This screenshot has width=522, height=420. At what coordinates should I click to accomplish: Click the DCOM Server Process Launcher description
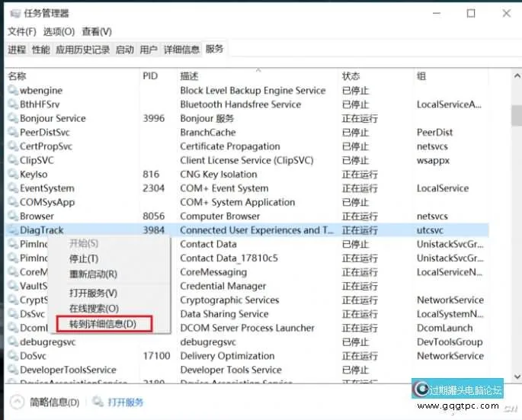248,328
